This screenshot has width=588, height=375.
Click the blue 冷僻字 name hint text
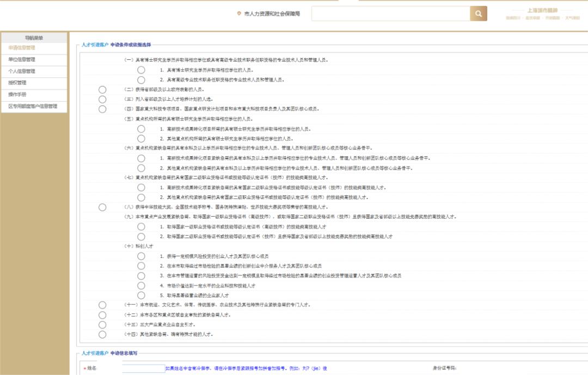coord(247,368)
